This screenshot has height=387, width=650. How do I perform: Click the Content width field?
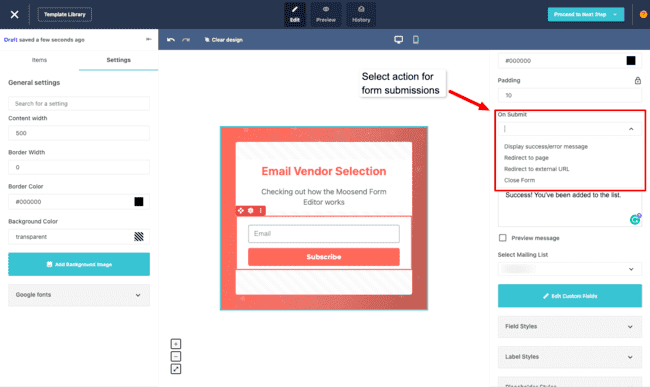(79, 133)
